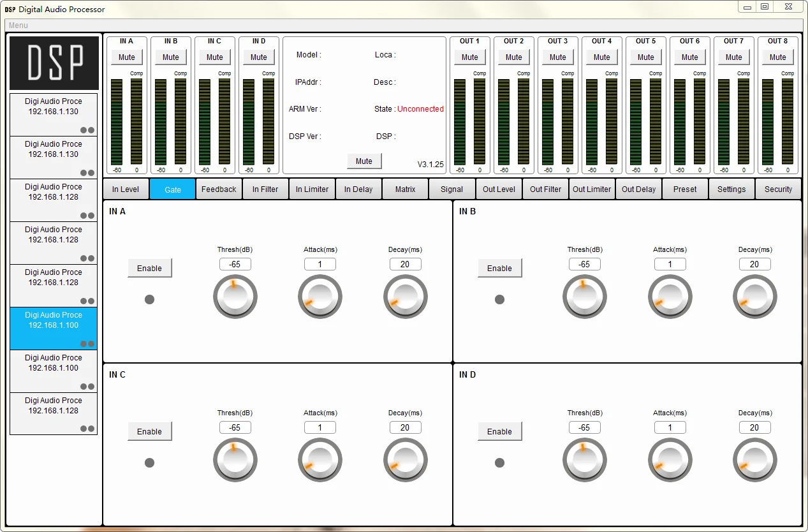Turn the IN A Thresh knob
Viewport: 808px width, 532px height.
[235, 297]
